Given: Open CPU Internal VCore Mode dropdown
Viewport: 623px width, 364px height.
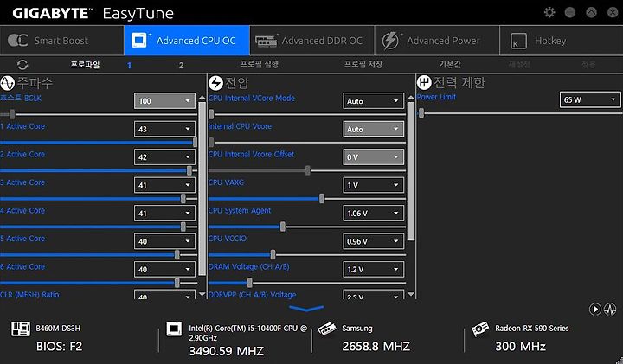Looking at the screenshot, I should point(373,101).
